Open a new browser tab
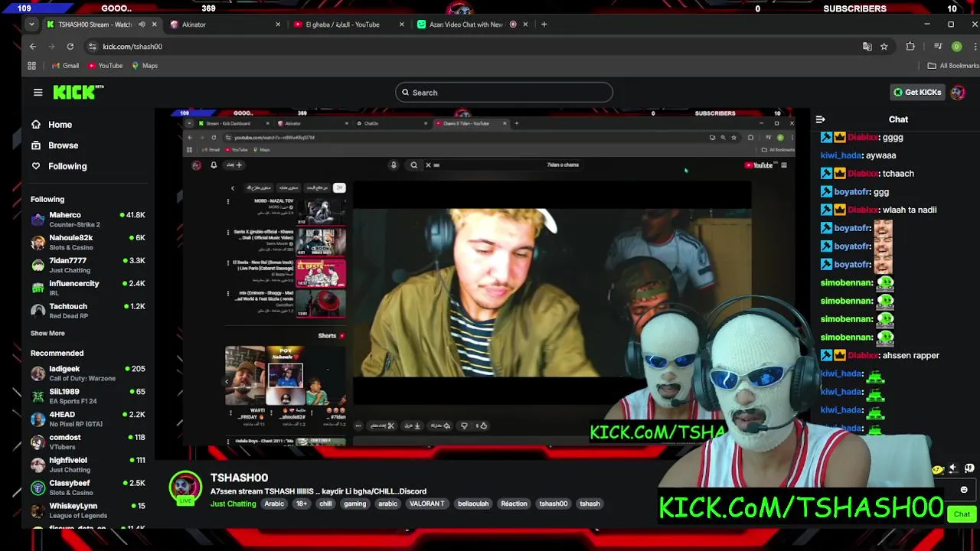980x551 pixels. pyautogui.click(x=544, y=24)
